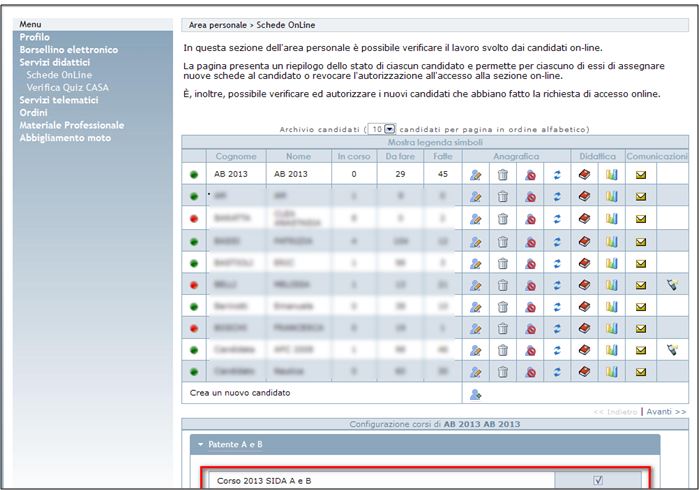Open statistics chart icon for AB 2013
This screenshot has width=699, height=490.
point(612,174)
